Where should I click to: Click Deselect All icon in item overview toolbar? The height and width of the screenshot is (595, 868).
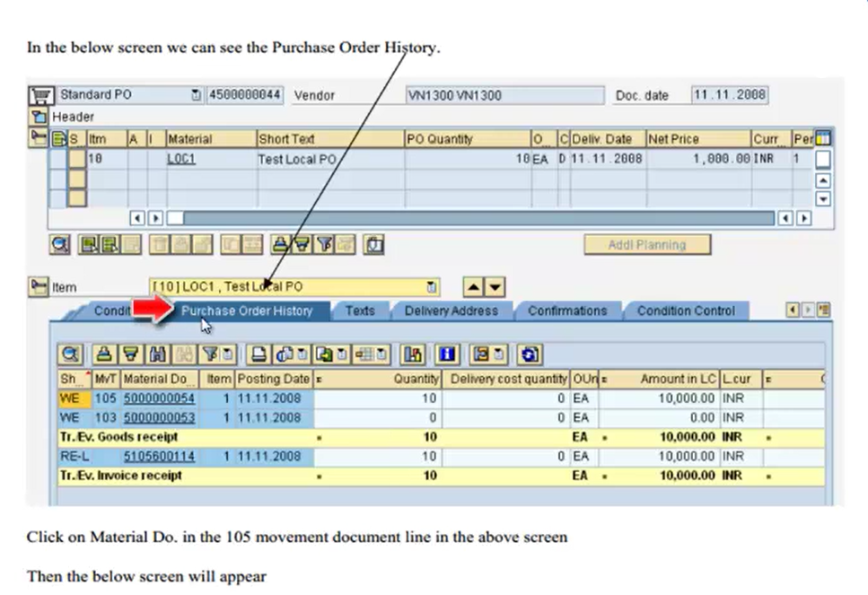[110, 244]
